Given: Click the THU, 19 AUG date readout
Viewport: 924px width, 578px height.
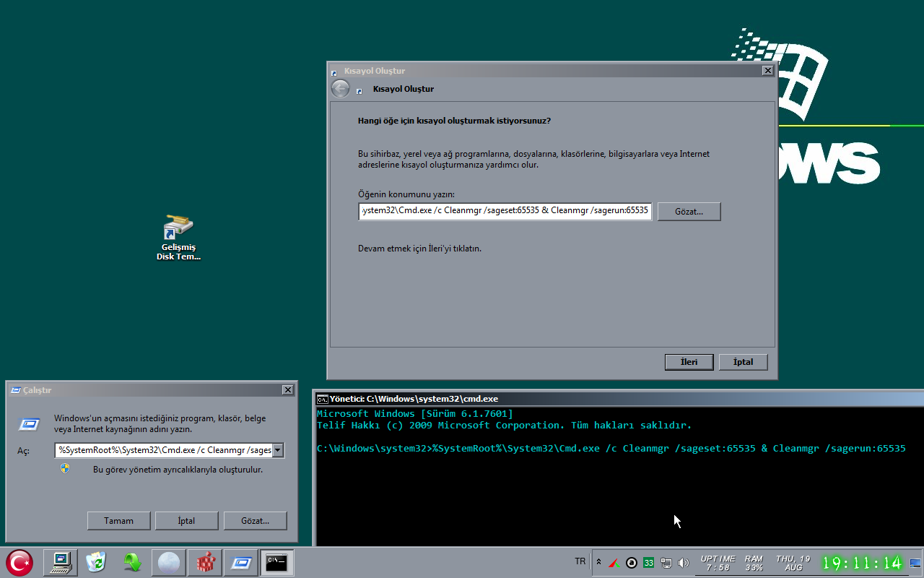Looking at the screenshot, I should coord(793,563).
